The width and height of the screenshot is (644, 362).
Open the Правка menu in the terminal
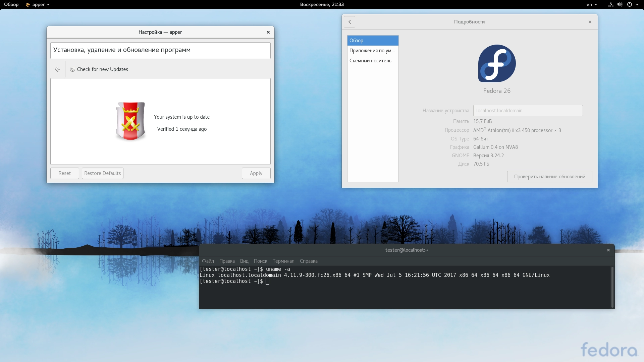[227, 261]
